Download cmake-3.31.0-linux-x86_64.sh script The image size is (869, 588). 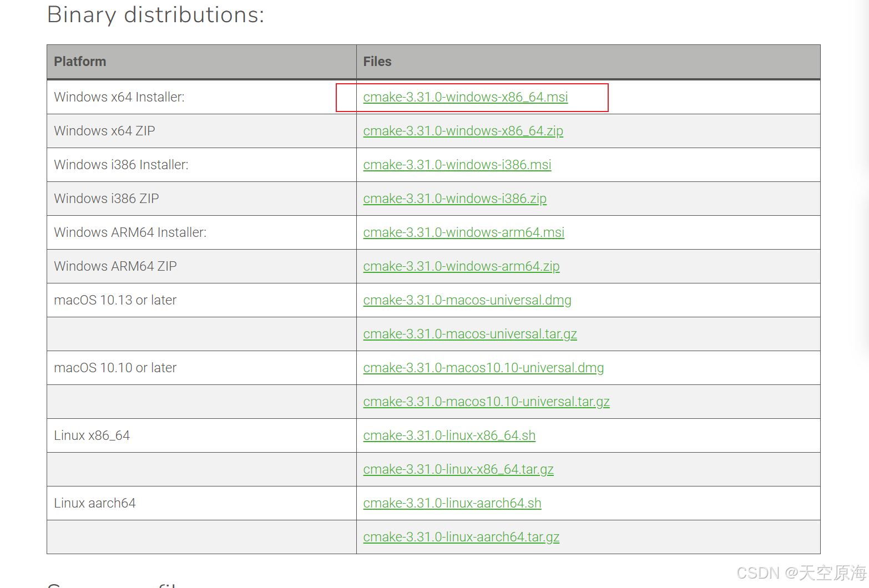tap(449, 435)
